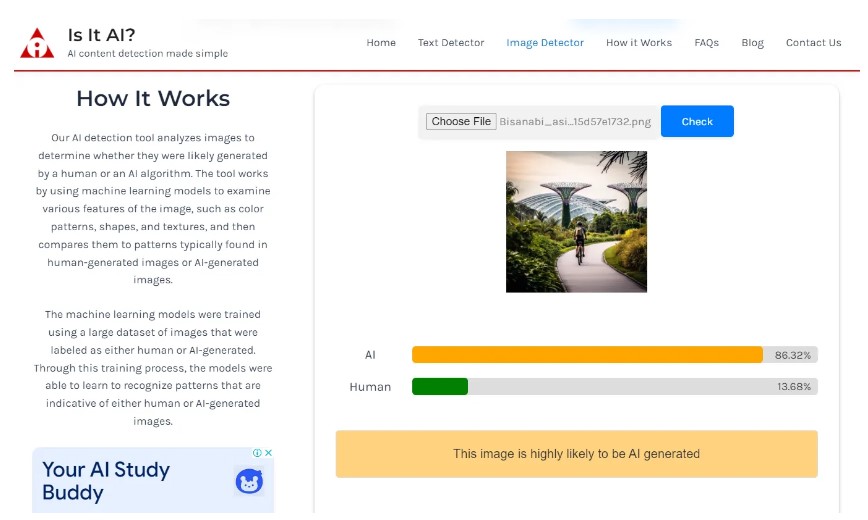
Task: Click the uploaded cyclist image preview
Action: coord(576,221)
